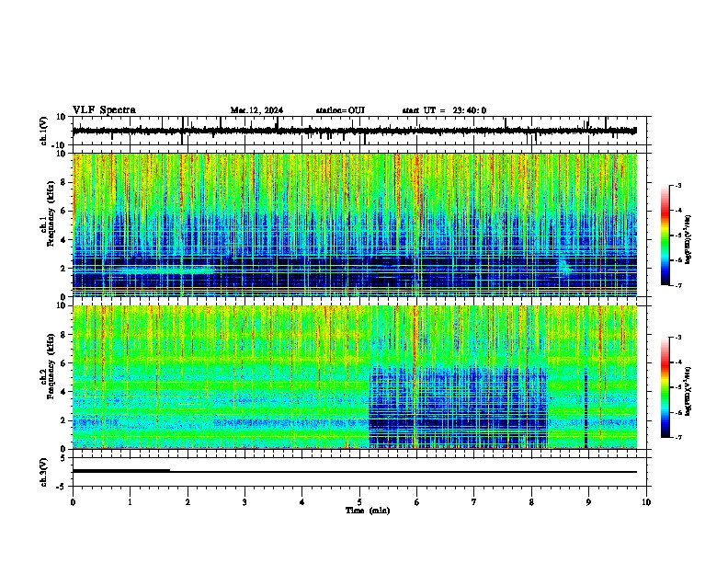
Task: Click the 'ch.1 Frequency (kHz)' axis label
Action: 48,214
